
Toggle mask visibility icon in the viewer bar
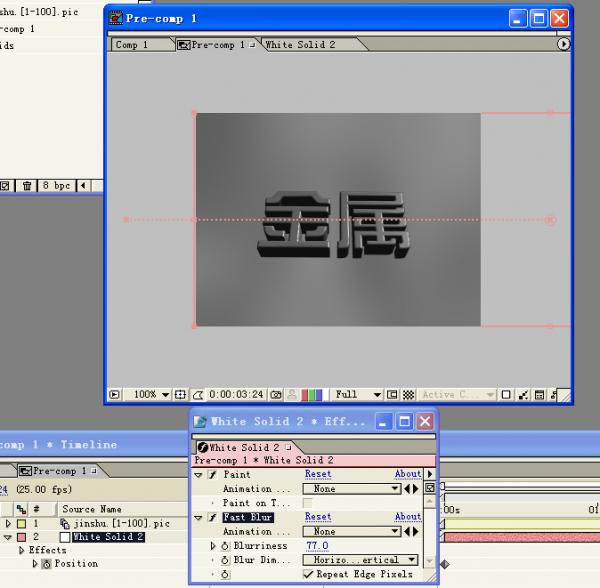tap(198, 394)
